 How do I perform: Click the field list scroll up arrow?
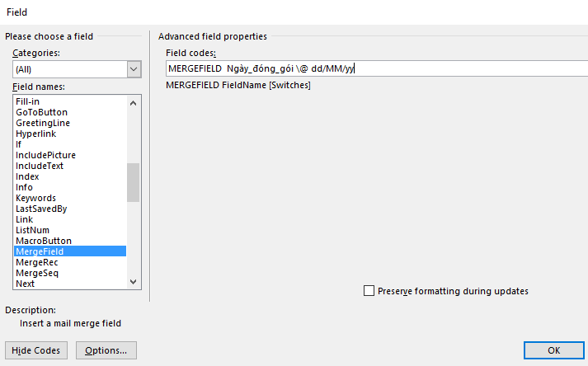pos(133,103)
